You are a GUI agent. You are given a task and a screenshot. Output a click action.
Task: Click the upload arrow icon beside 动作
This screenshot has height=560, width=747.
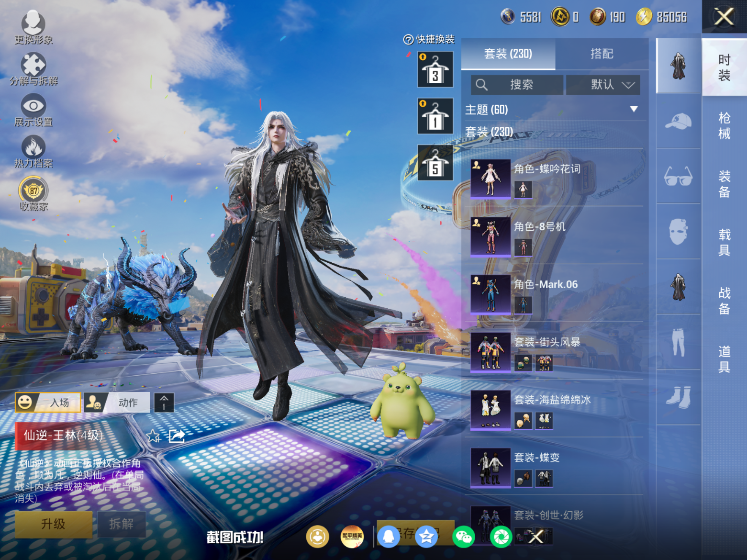pos(164,403)
